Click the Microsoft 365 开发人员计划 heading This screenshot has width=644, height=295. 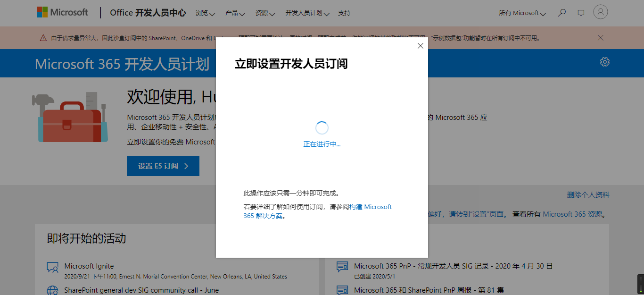[x=122, y=64]
